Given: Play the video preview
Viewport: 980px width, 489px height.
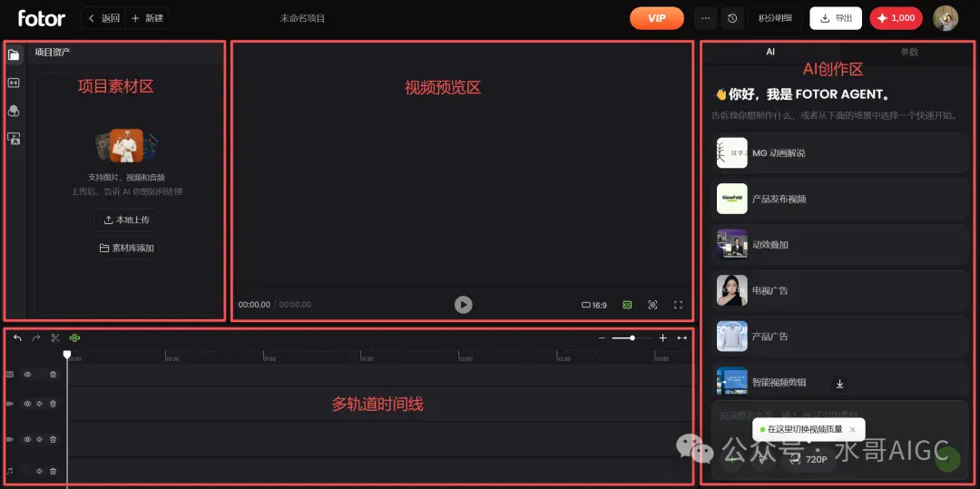Looking at the screenshot, I should (463, 305).
